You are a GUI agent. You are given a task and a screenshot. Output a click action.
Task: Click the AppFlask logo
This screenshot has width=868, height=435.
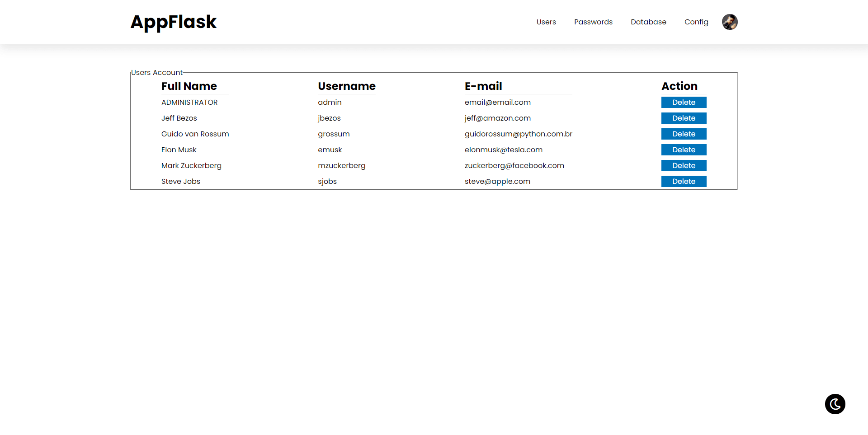pyautogui.click(x=174, y=22)
